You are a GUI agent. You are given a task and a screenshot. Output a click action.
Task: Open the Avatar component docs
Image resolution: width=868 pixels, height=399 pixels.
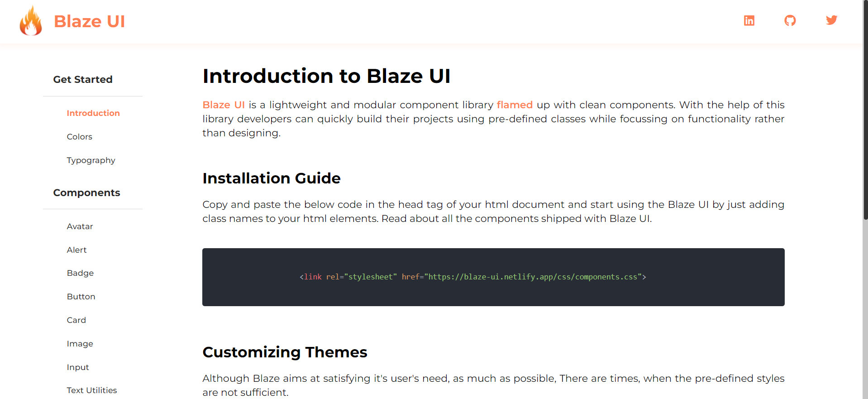80,226
